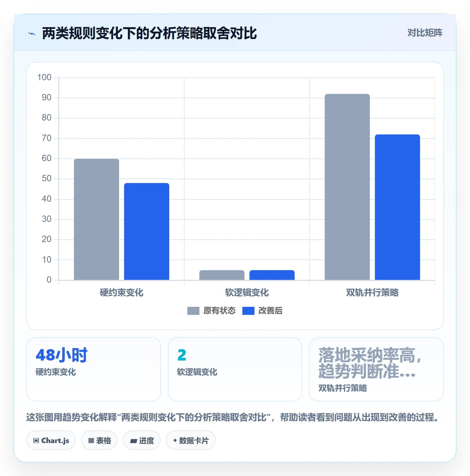Click the diamond icon in the 数据卡片 tag
The width and height of the screenshot is (470, 476).
[175, 440]
